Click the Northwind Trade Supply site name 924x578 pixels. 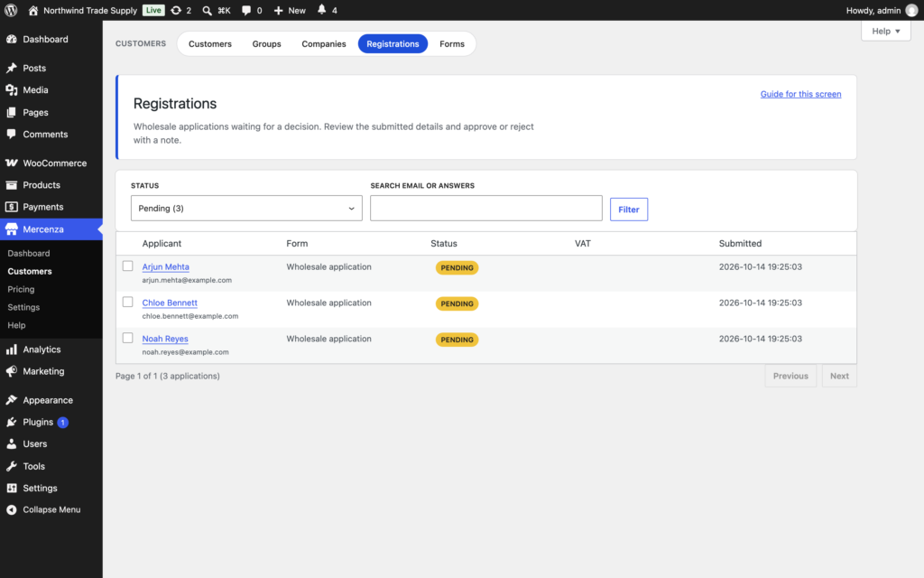[x=90, y=10]
